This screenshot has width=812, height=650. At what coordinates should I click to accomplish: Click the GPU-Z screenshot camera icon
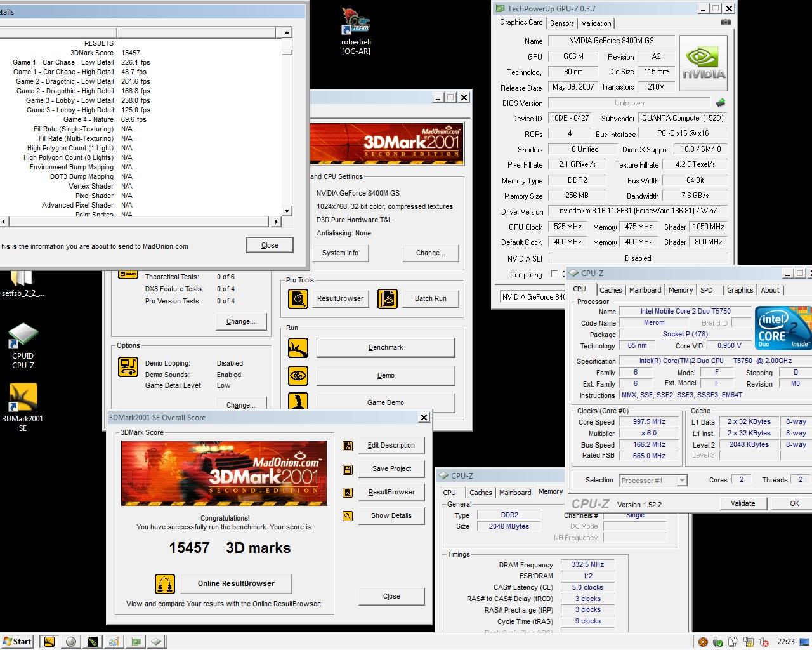point(725,22)
